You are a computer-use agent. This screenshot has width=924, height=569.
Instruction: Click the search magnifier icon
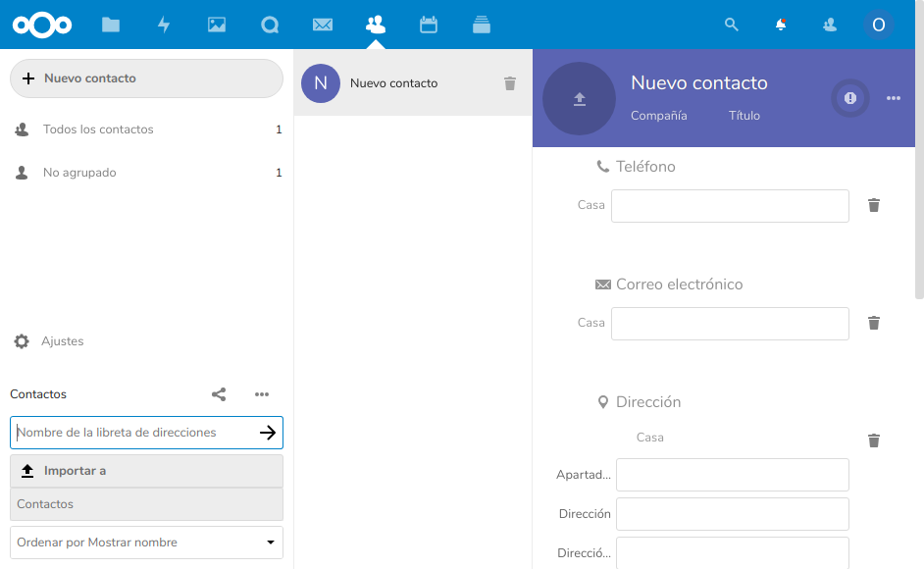click(x=731, y=25)
